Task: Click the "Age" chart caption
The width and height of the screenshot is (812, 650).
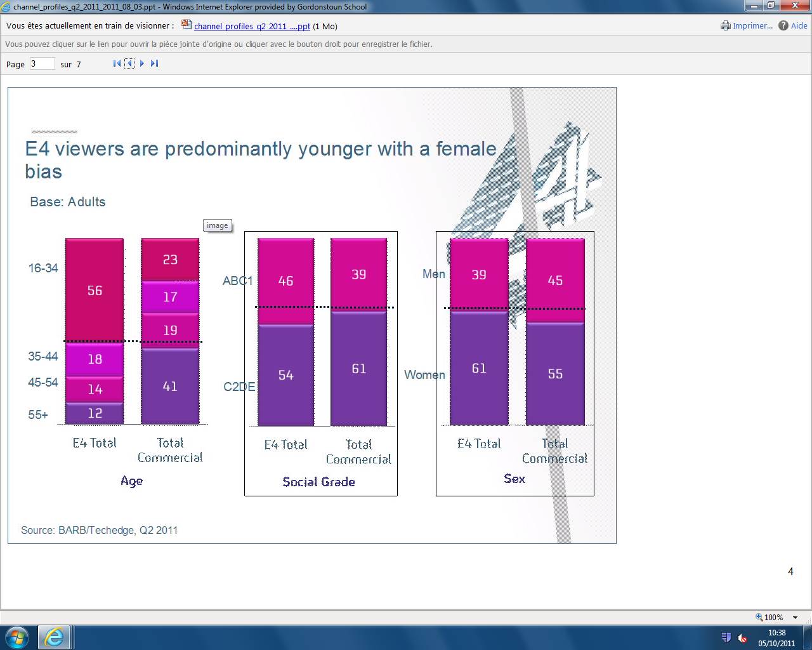Action: point(132,481)
